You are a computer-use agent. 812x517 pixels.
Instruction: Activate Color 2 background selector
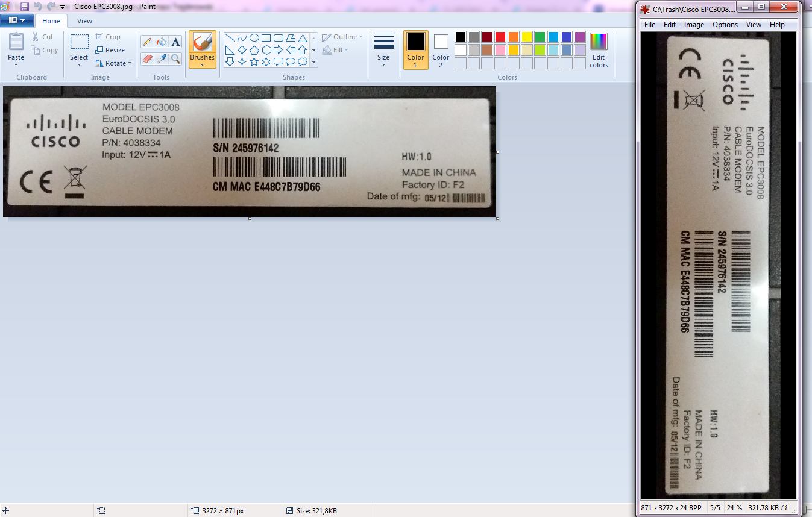pos(441,49)
